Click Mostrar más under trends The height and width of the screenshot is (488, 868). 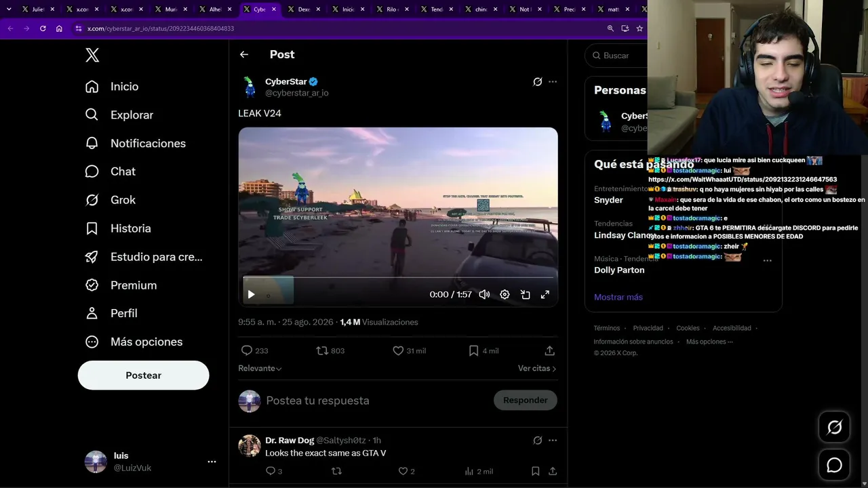(618, 297)
